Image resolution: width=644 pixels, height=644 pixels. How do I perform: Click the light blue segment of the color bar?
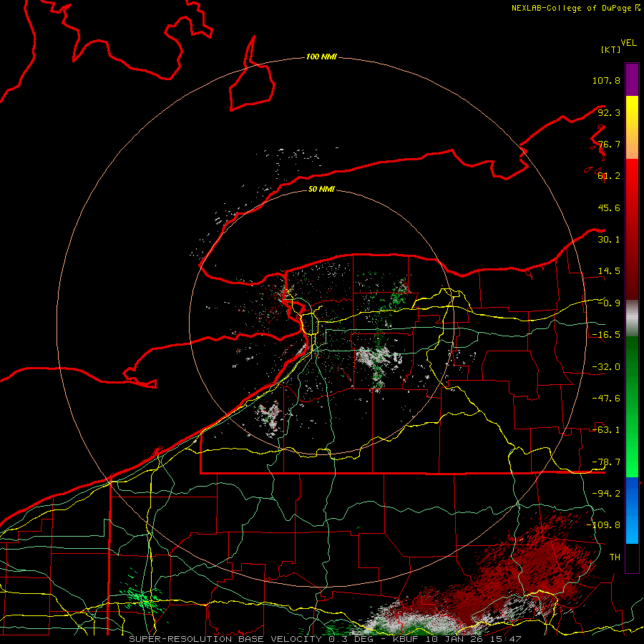pos(632,510)
